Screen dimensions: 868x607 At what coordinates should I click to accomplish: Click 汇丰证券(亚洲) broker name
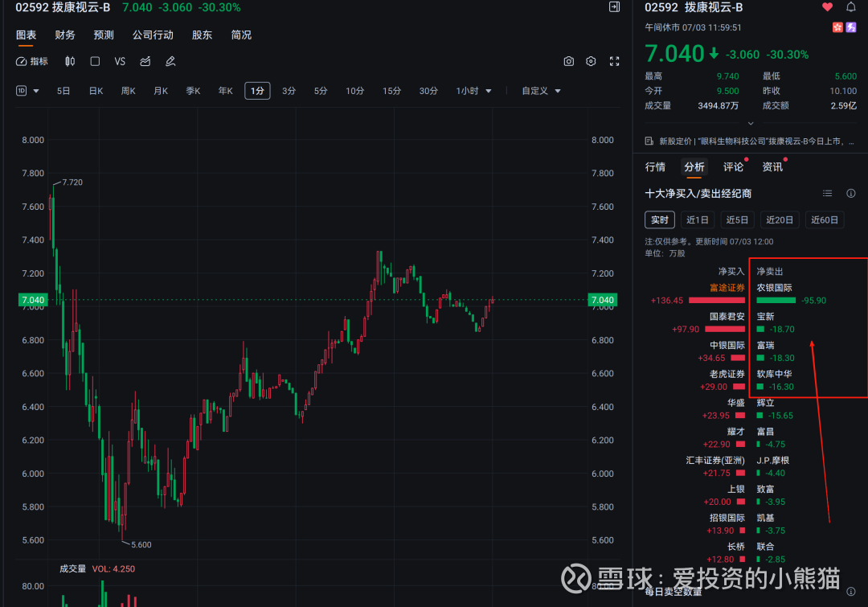(x=715, y=461)
